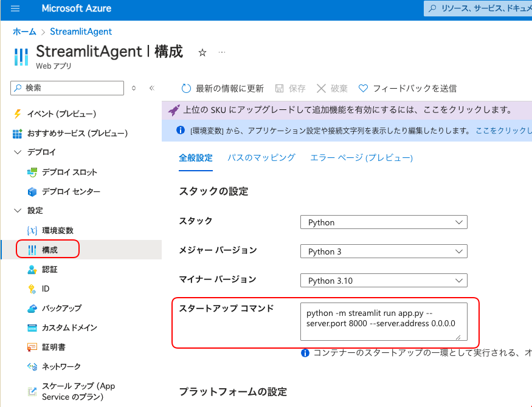Click the ID key icon

coord(32,289)
